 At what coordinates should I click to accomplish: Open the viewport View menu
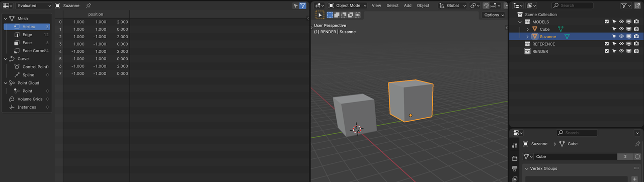click(x=376, y=6)
